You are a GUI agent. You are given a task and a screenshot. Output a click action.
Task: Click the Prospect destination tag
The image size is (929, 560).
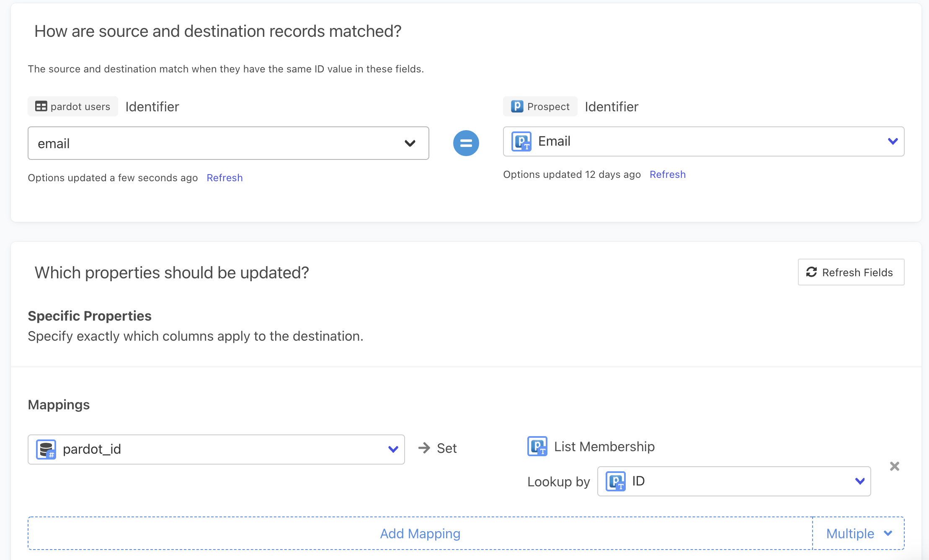tap(540, 106)
